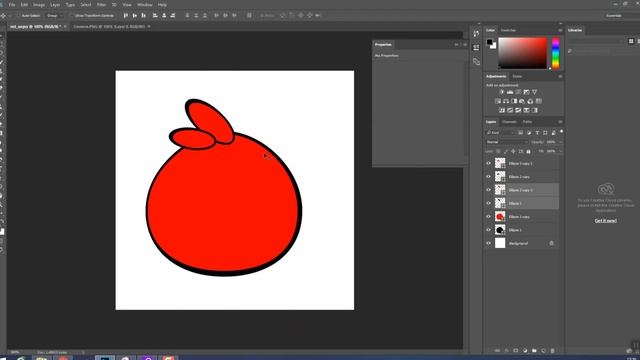Hide the Background layer

click(489, 243)
